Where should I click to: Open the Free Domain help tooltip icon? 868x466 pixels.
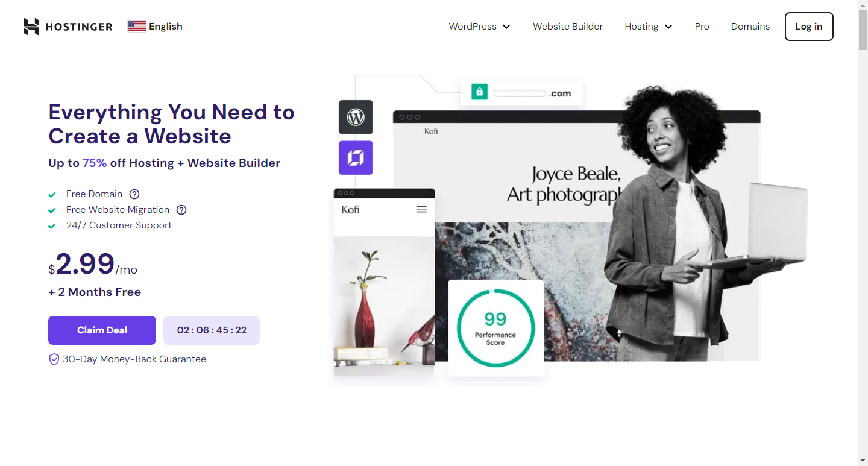[x=134, y=194]
